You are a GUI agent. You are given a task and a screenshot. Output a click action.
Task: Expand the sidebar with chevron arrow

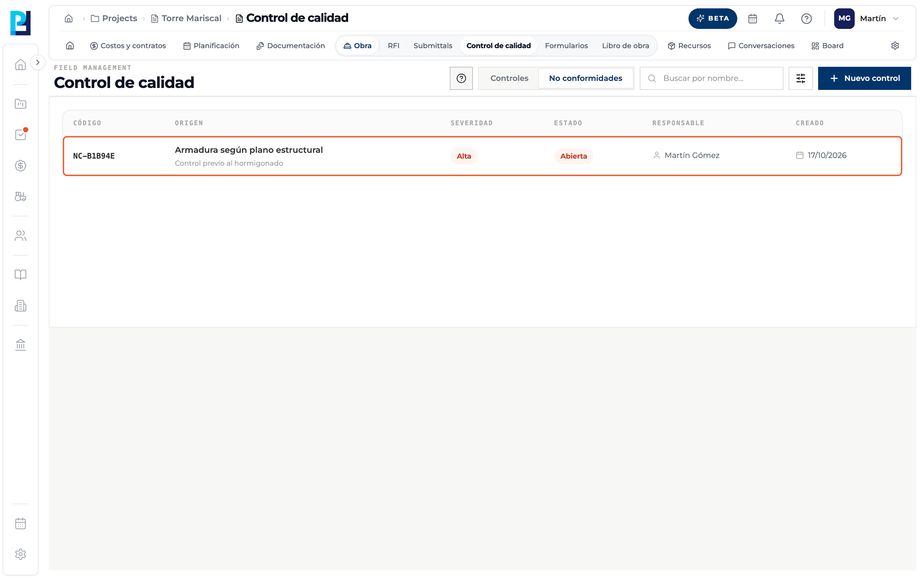click(x=38, y=62)
